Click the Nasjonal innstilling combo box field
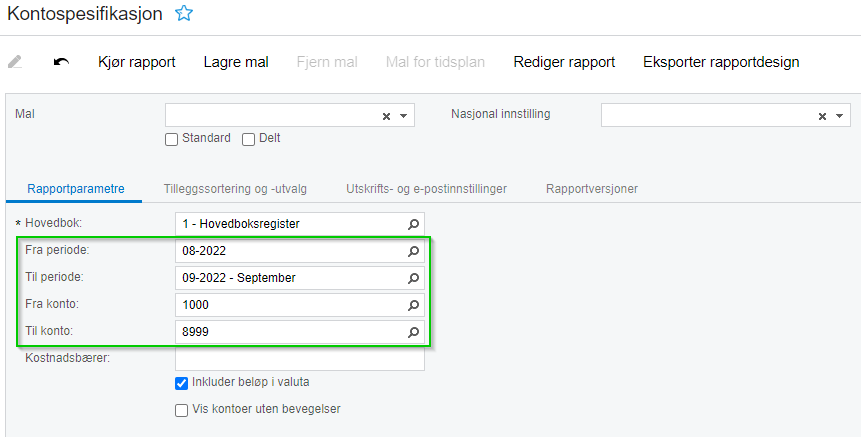The image size is (861, 437). (725, 115)
